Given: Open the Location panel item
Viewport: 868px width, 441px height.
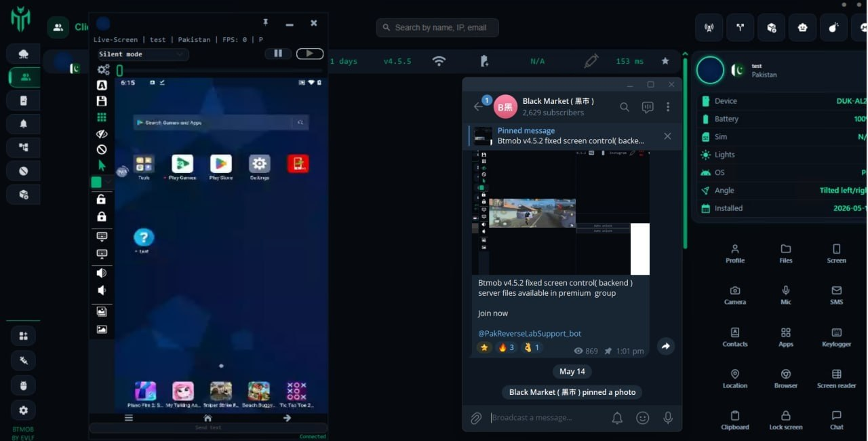Looking at the screenshot, I should [735, 379].
